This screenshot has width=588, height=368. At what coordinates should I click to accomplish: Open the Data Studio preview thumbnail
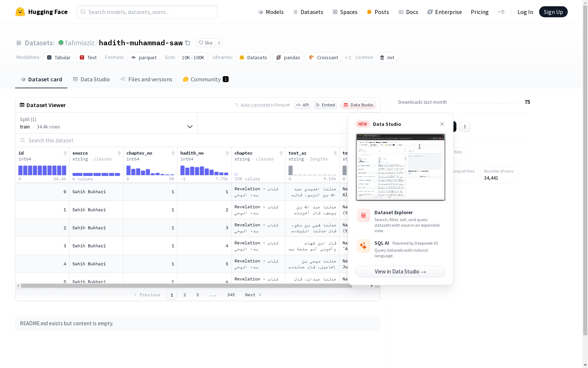(x=401, y=167)
